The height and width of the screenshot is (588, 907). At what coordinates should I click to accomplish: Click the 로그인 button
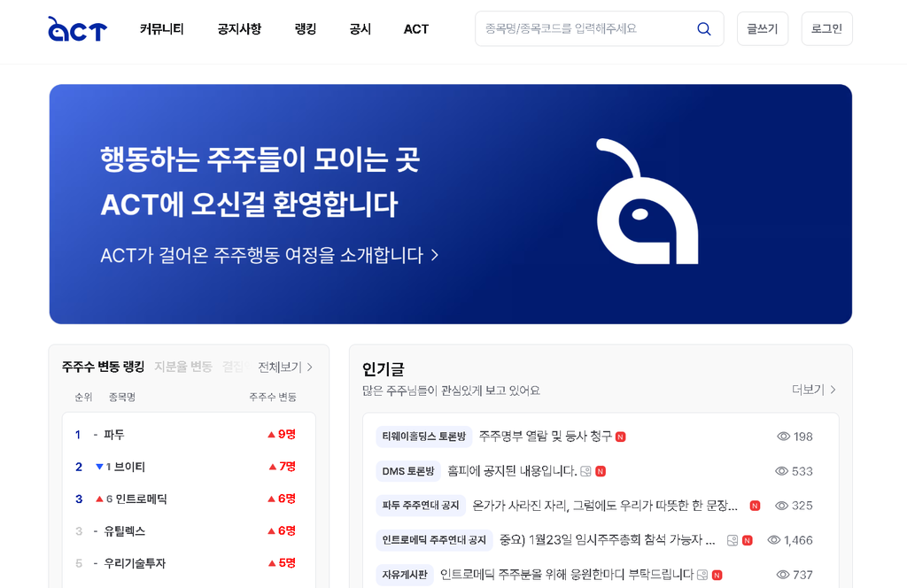pyautogui.click(x=826, y=29)
